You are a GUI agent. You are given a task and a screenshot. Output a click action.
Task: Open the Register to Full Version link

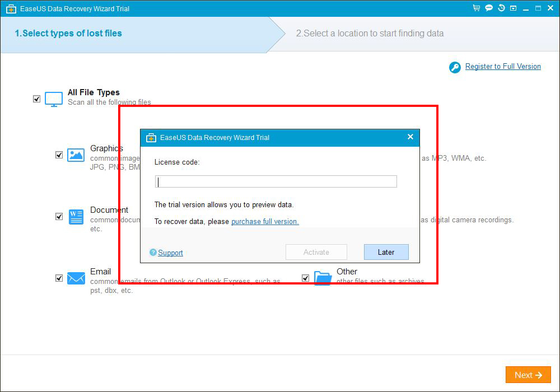click(503, 67)
